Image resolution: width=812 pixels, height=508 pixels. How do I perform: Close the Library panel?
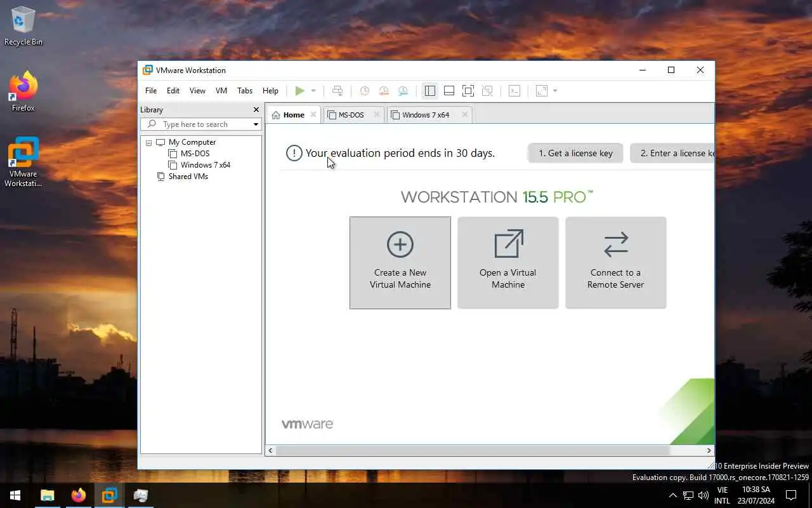256,110
